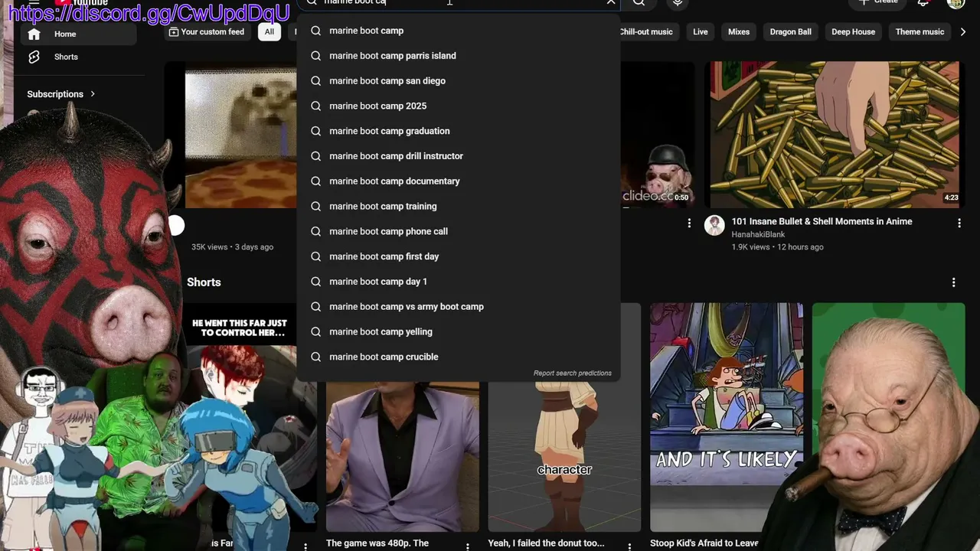The height and width of the screenshot is (551, 980).
Task: Select "marine boot camp vs army boot camp"
Action: coord(458,307)
